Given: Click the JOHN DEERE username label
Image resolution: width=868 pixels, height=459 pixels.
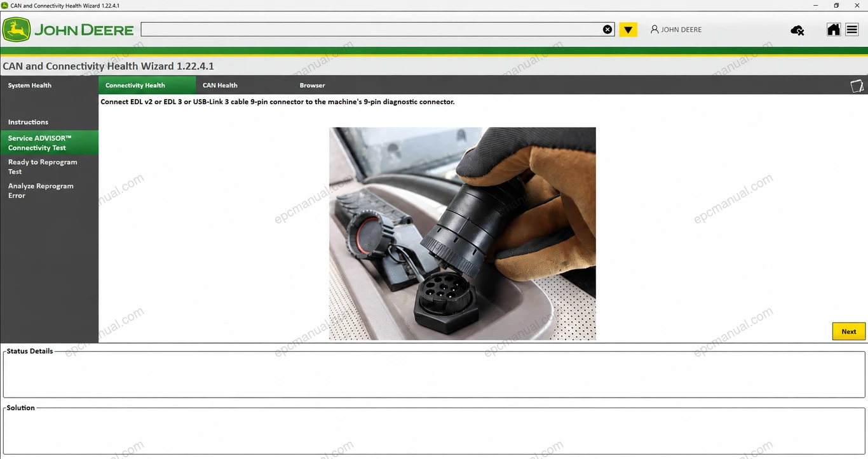Looking at the screenshot, I should [x=681, y=30].
